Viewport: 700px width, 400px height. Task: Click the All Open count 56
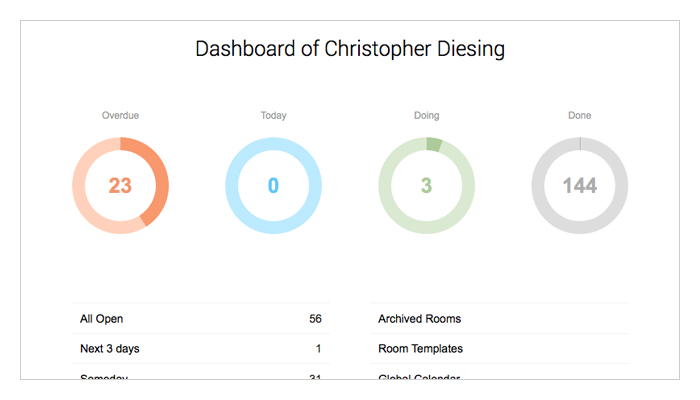315,319
